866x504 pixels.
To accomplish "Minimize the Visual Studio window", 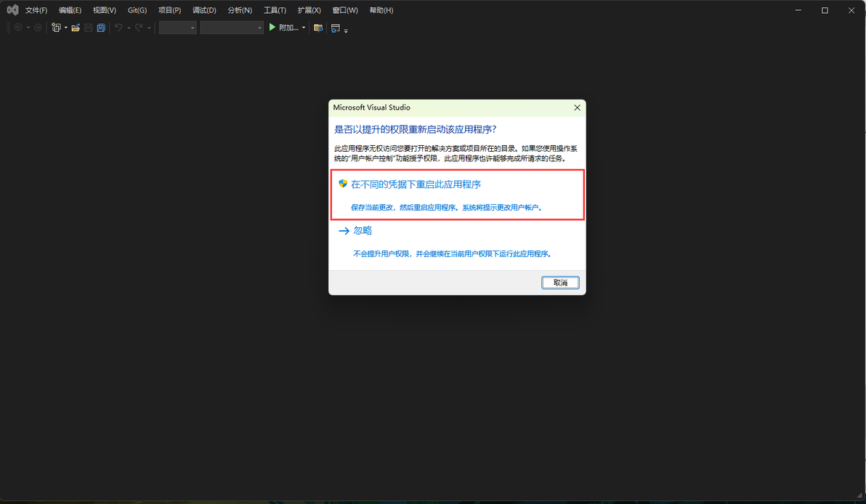I will click(798, 10).
